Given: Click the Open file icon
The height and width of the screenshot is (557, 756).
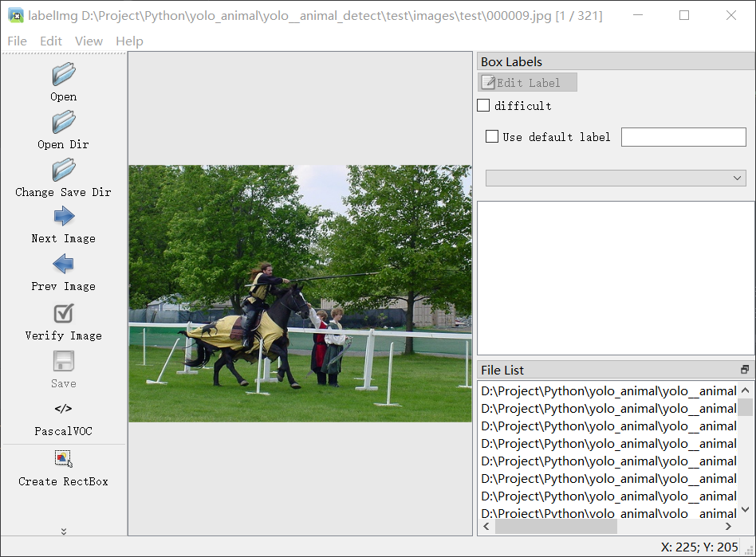Looking at the screenshot, I should click(x=63, y=75).
